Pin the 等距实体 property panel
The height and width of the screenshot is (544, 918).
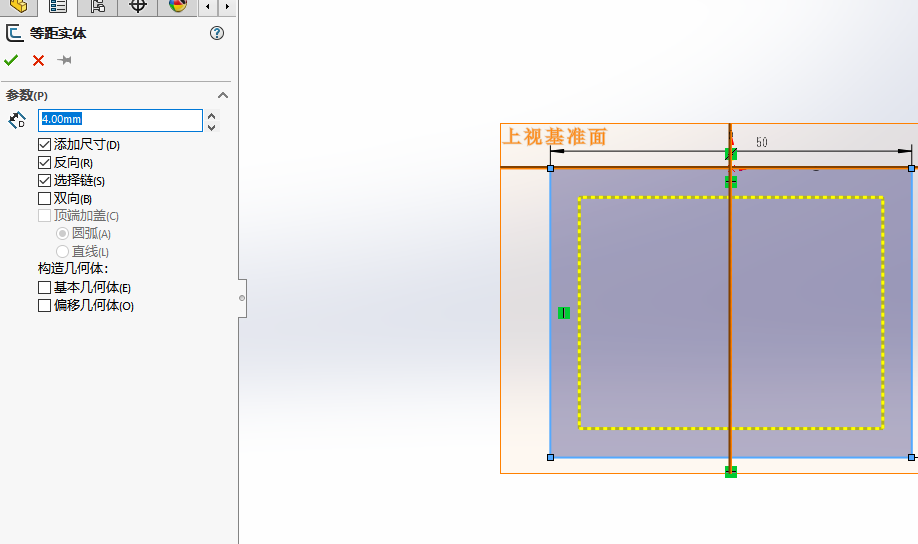tap(65, 61)
